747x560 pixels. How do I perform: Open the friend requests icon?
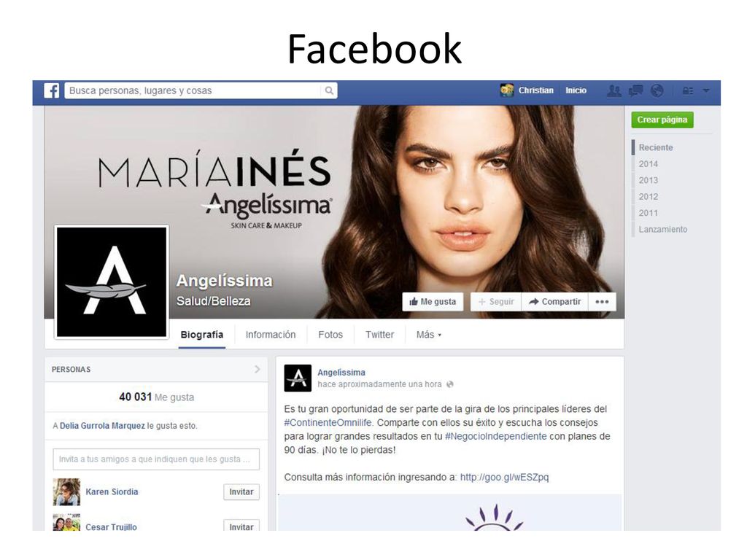pyautogui.click(x=614, y=90)
